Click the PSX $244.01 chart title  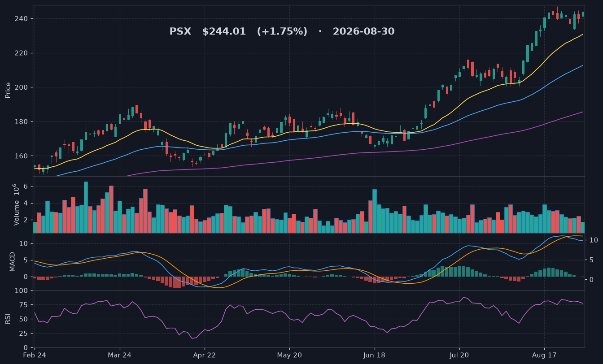tap(282, 31)
